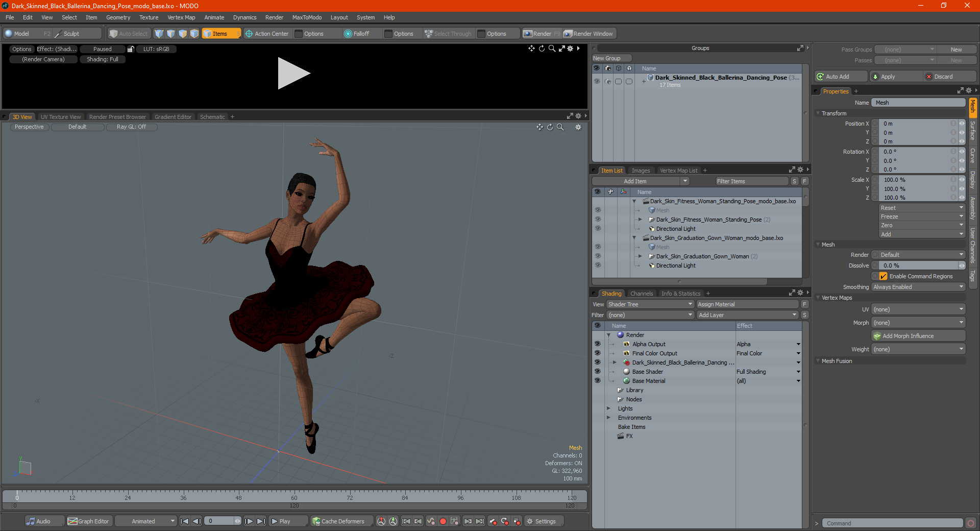This screenshot has width=980, height=531.
Task: Open MaxToModo menu
Action: pos(307,17)
